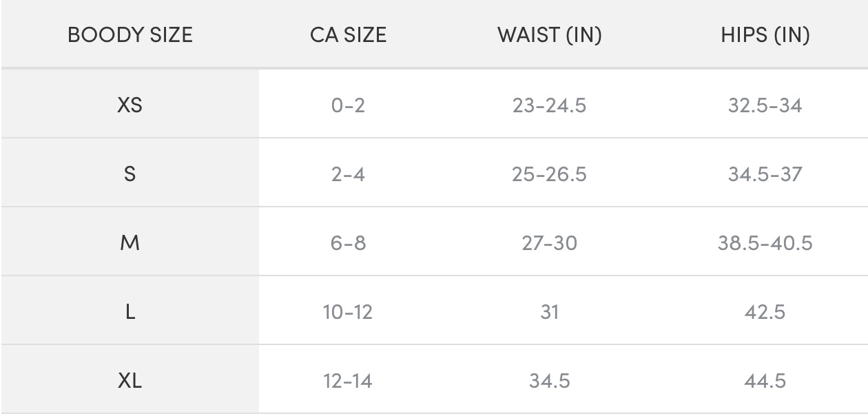
Task: Click hips value 38.5-40.5
Action: (765, 243)
